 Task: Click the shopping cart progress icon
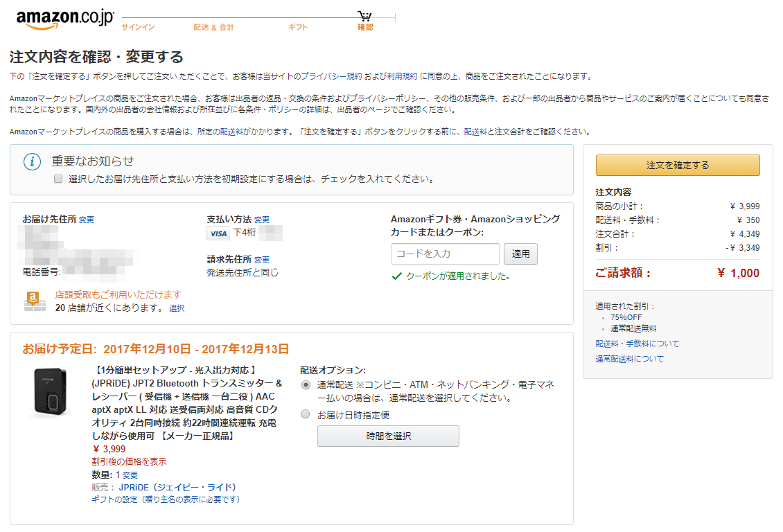click(365, 17)
